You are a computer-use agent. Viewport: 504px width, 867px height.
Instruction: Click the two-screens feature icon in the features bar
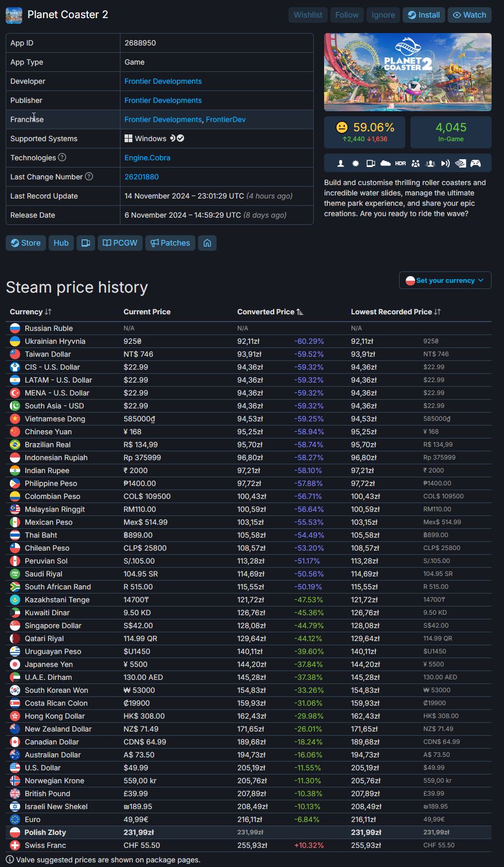click(371, 163)
